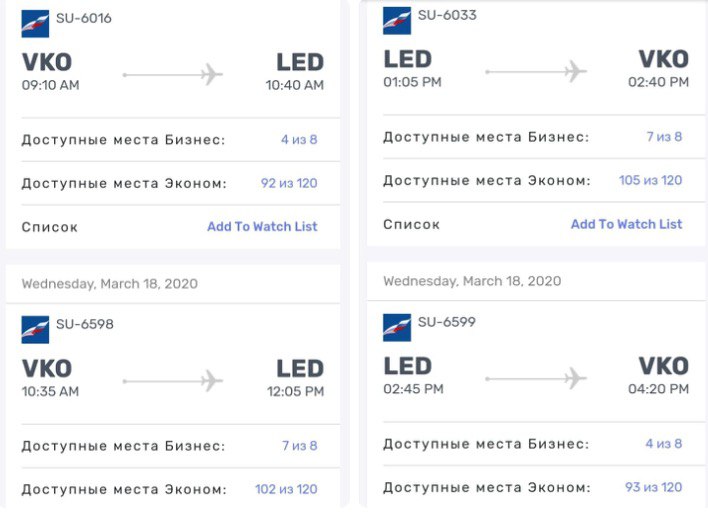Click the plane arrow icon on flight SU-6599
Viewport: 708px width, 514px height.
[x=536, y=378]
